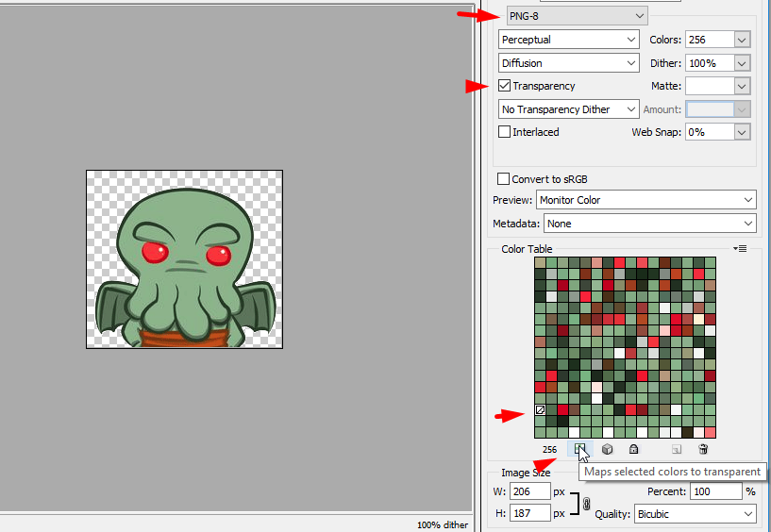Image resolution: width=771 pixels, height=532 pixels.
Task: Check the Convert to sRGB option
Action: pyautogui.click(x=504, y=179)
